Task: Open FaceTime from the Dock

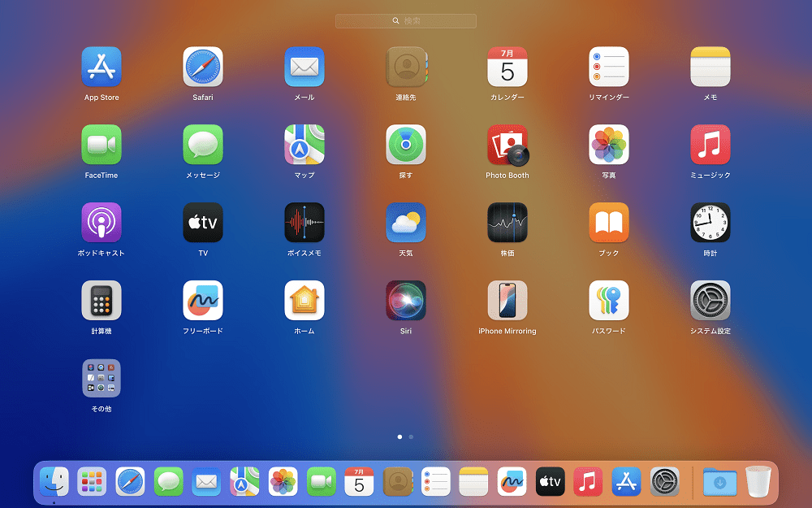Action: [321, 481]
